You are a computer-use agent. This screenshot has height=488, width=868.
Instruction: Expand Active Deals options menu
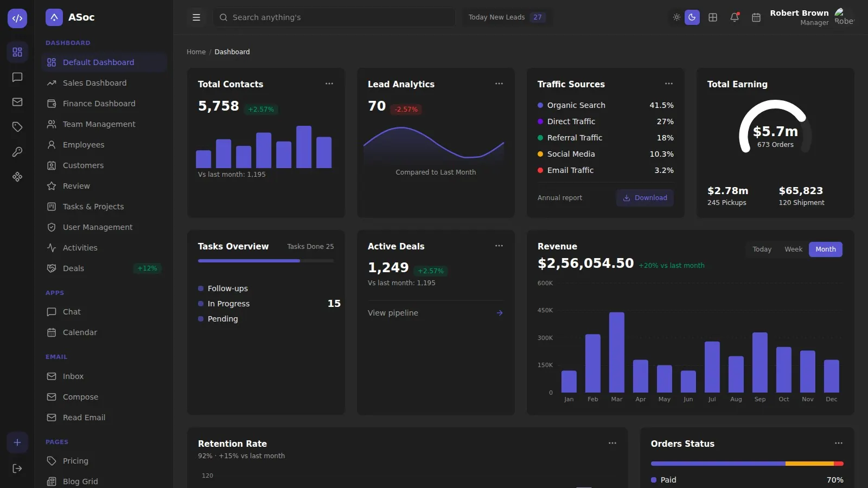pos(499,246)
